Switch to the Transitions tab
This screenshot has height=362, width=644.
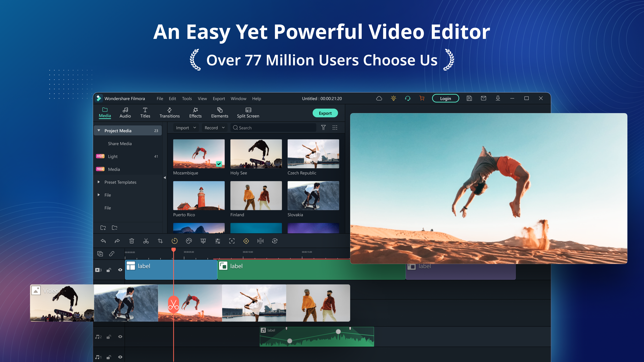170,112
